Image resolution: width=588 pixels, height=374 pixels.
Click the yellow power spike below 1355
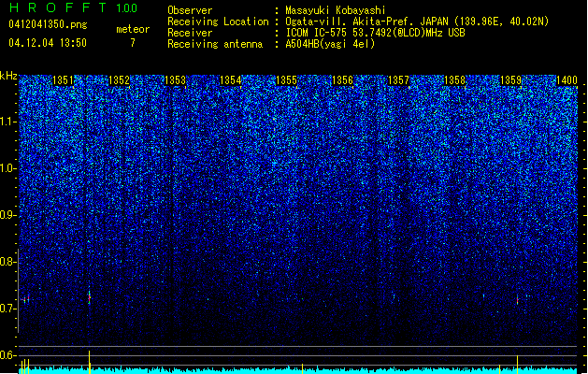[x=302, y=368]
